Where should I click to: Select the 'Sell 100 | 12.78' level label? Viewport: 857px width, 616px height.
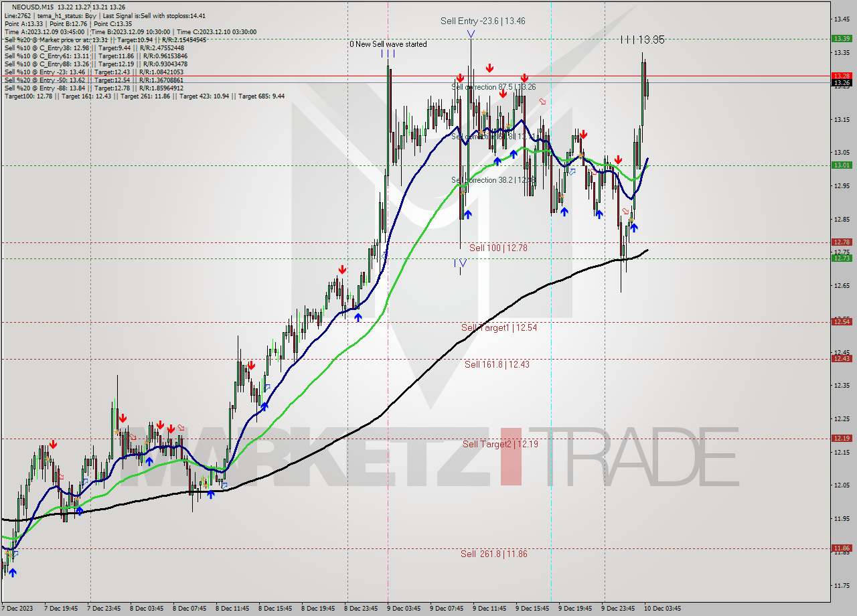click(x=498, y=248)
